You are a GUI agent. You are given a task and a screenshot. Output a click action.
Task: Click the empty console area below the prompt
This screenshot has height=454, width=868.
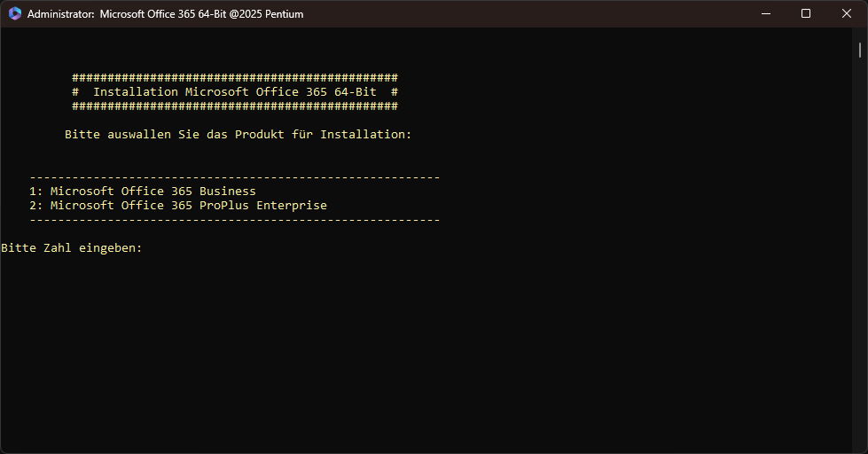click(x=426, y=355)
